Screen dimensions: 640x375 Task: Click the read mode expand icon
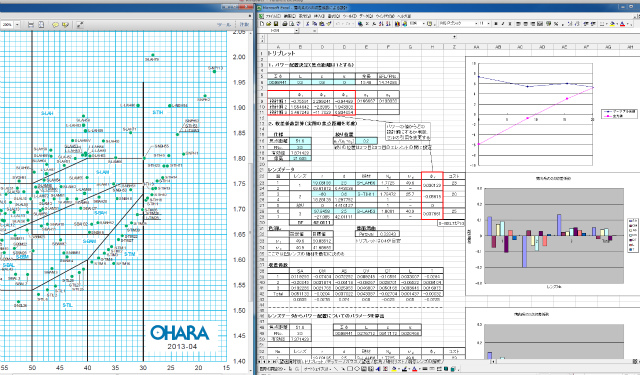coord(80,24)
